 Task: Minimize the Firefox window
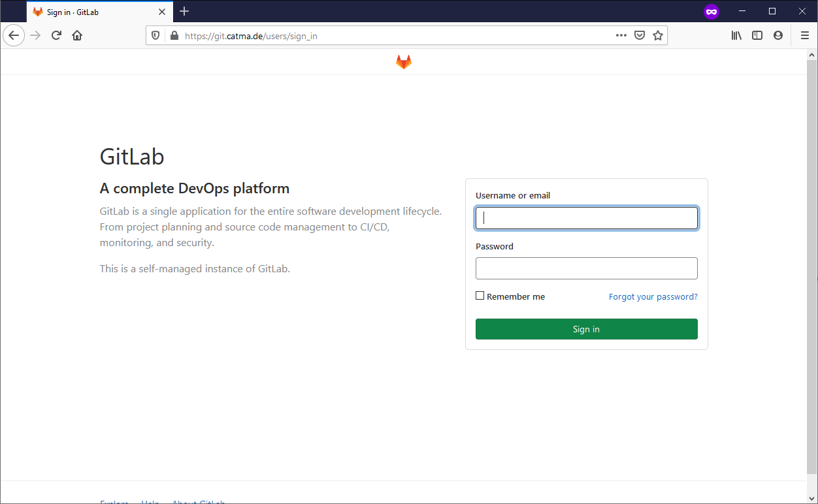coord(742,11)
